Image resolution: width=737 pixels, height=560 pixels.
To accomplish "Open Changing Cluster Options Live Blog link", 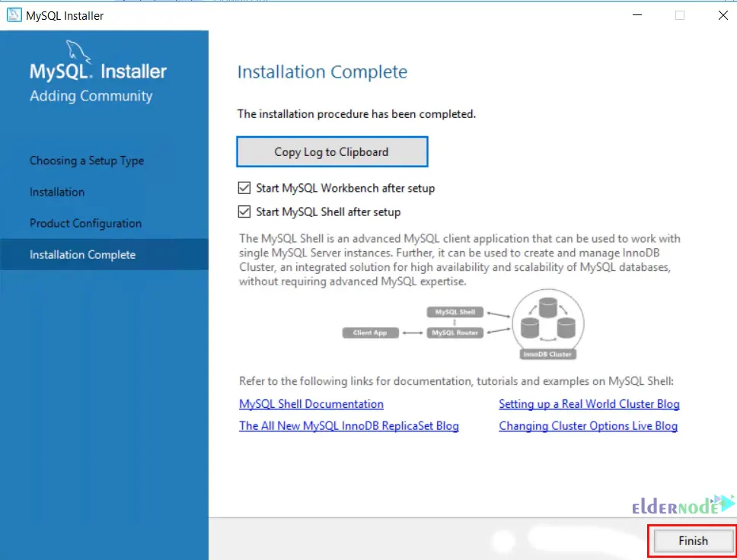I will pyautogui.click(x=588, y=425).
